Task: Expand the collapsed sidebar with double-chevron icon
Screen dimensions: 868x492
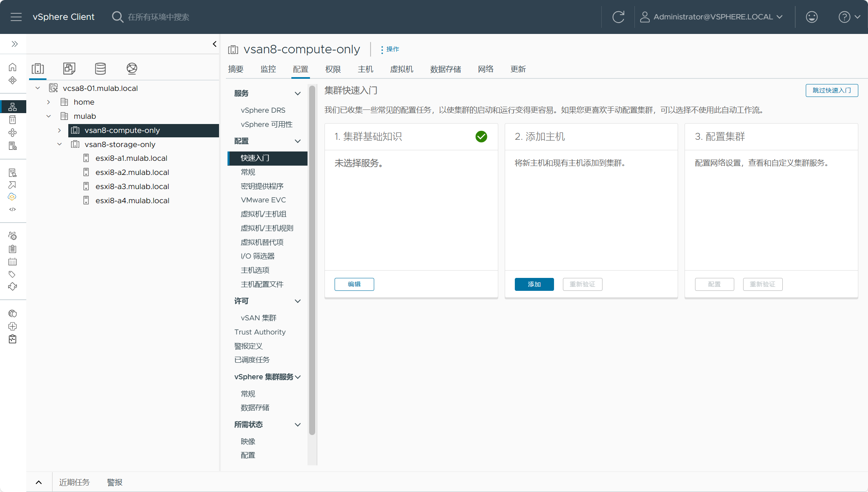Action: pyautogui.click(x=15, y=44)
